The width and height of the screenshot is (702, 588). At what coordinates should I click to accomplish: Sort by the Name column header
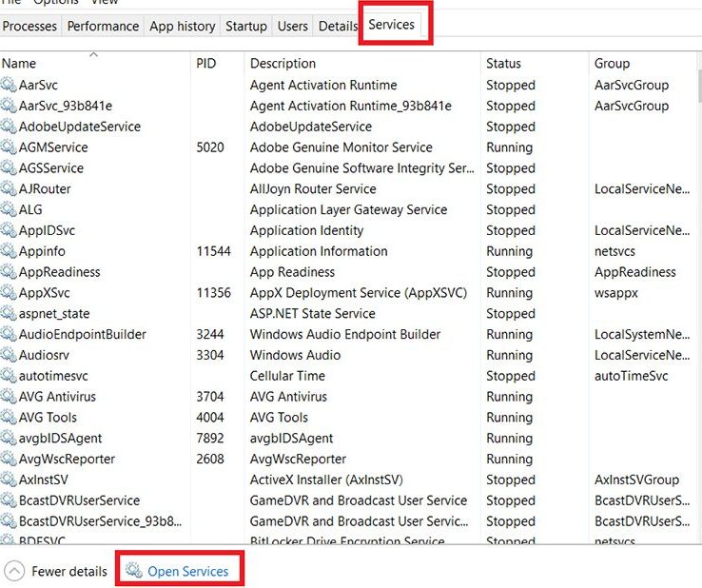point(95,63)
